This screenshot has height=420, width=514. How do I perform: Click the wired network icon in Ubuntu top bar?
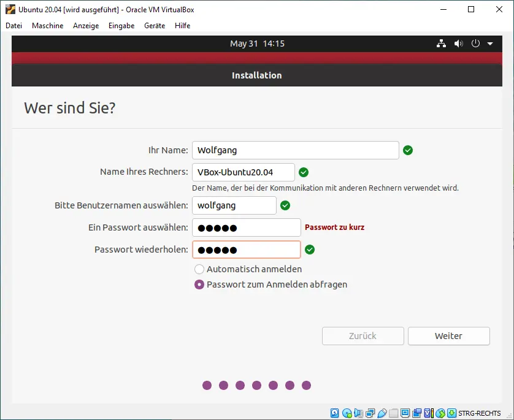click(x=440, y=44)
